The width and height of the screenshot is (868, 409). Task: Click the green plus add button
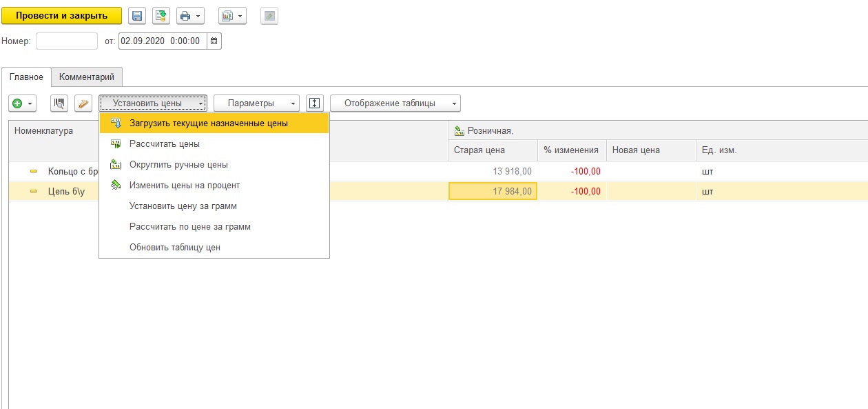pyautogui.click(x=22, y=103)
